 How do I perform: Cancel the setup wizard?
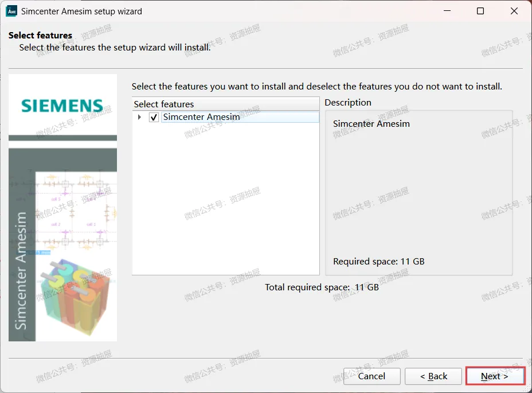click(x=372, y=376)
